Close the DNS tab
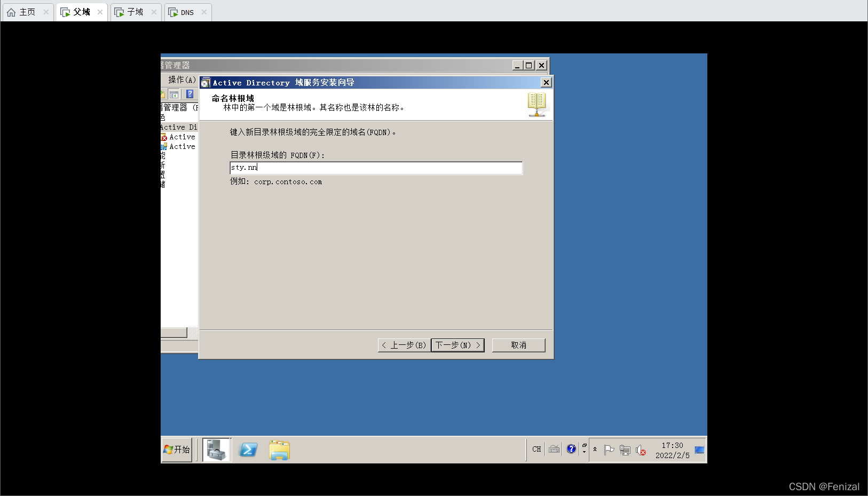Viewport: 868px width, 496px height. tap(204, 12)
